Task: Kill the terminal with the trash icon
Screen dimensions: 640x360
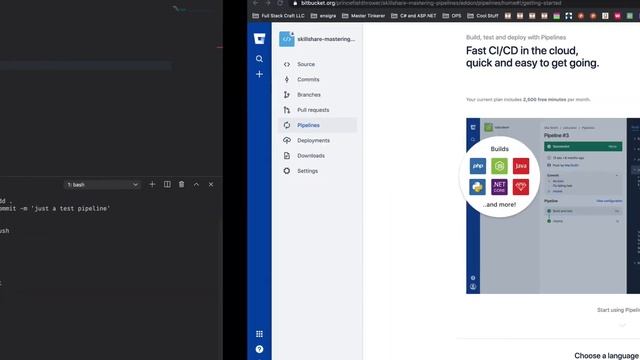Action: point(182,184)
